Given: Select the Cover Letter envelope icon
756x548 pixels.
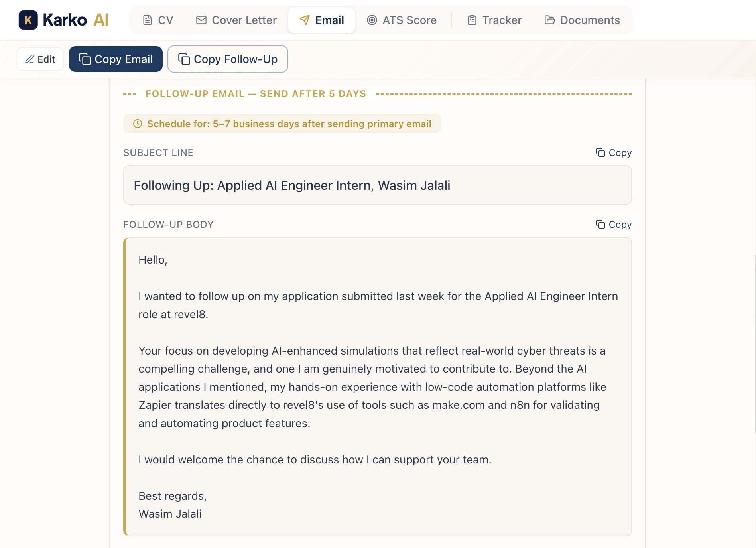Looking at the screenshot, I should click(x=201, y=20).
